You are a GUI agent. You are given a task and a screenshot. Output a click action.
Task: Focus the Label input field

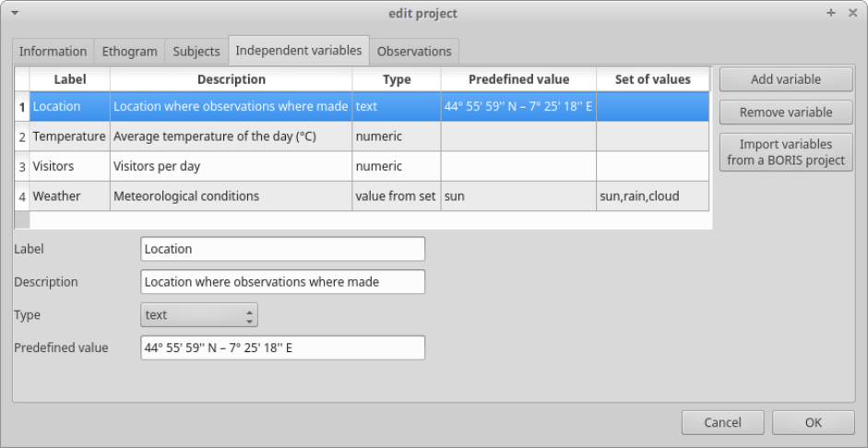282,249
